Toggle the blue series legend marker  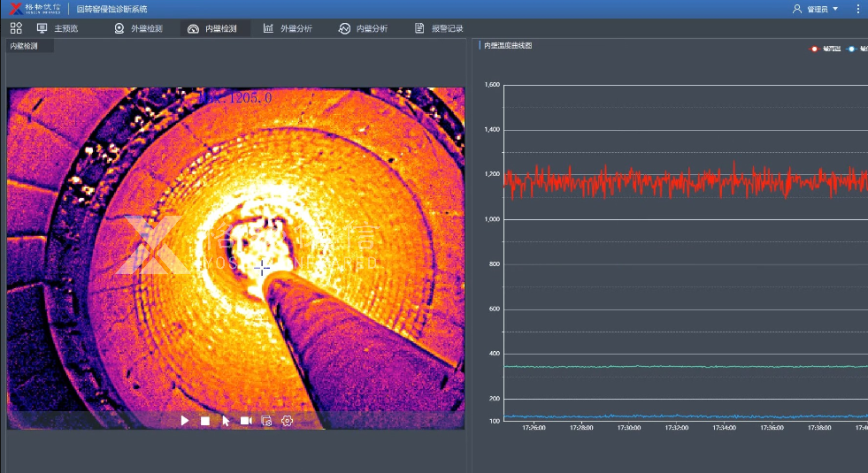[x=850, y=49]
